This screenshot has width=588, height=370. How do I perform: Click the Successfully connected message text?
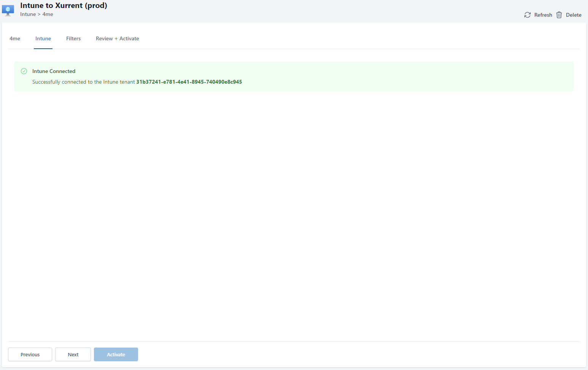pyautogui.click(x=83, y=82)
